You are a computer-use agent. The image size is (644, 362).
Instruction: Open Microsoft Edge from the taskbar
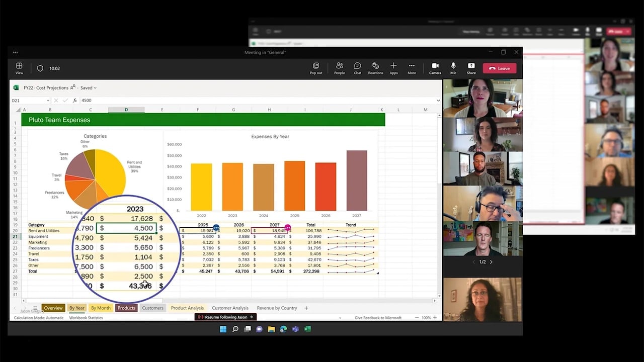point(283,329)
